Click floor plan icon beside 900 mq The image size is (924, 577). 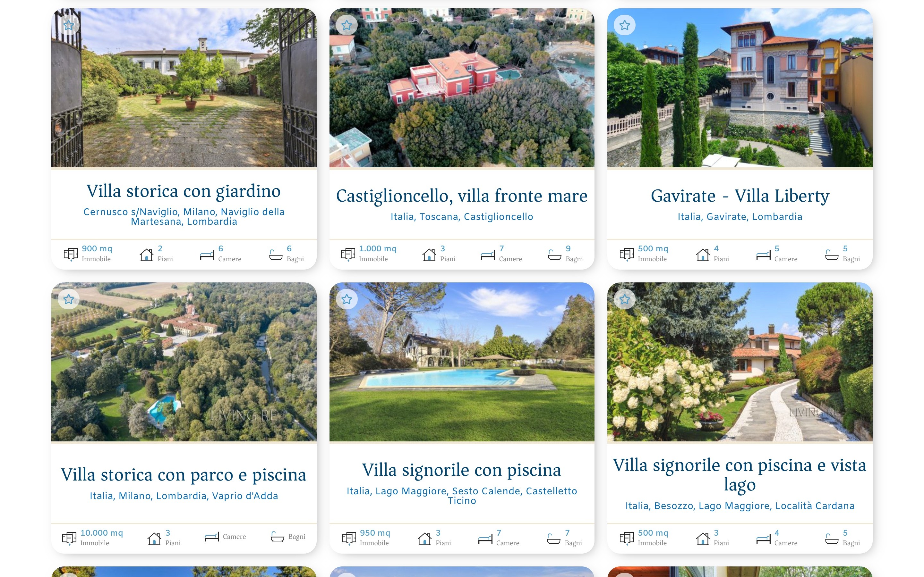tap(71, 254)
